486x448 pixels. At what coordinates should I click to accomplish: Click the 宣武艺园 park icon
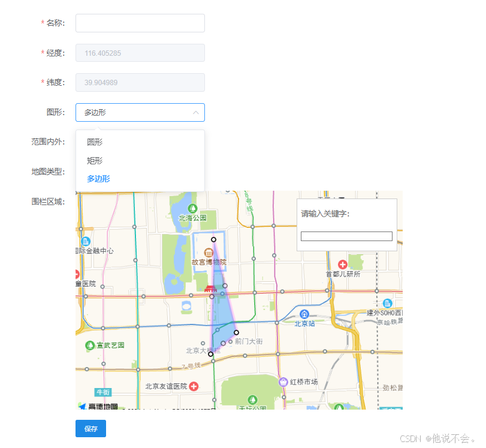89,344
